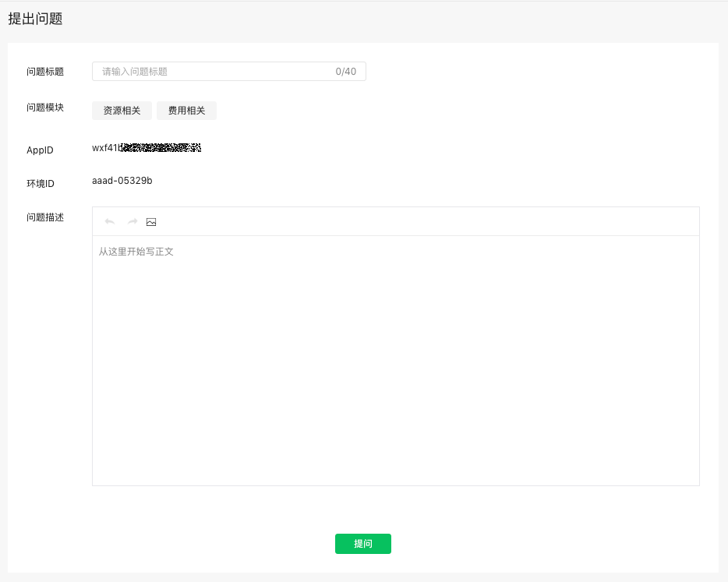Insert an image using the picture icon

(x=151, y=221)
